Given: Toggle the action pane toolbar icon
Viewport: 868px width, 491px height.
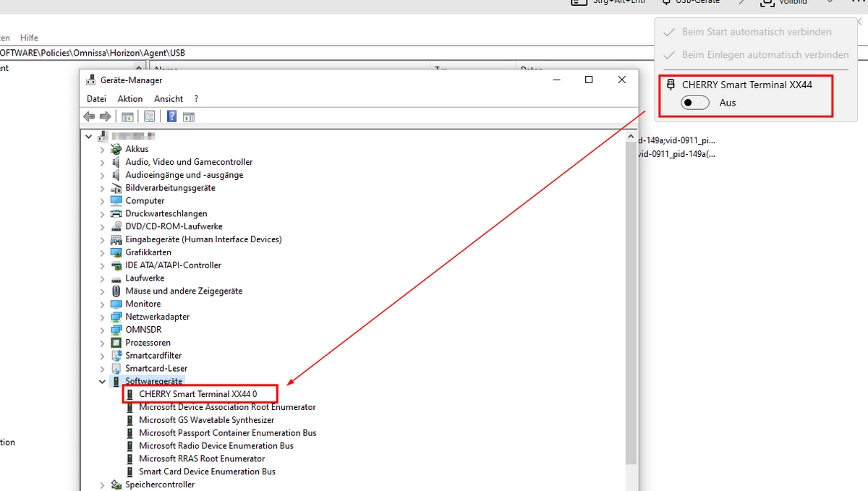Looking at the screenshot, I should tap(189, 116).
